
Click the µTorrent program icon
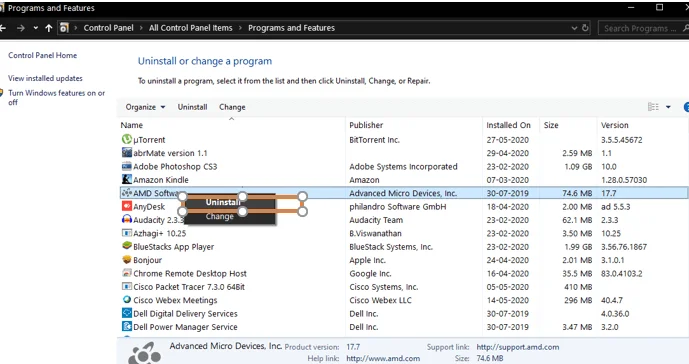127,139
